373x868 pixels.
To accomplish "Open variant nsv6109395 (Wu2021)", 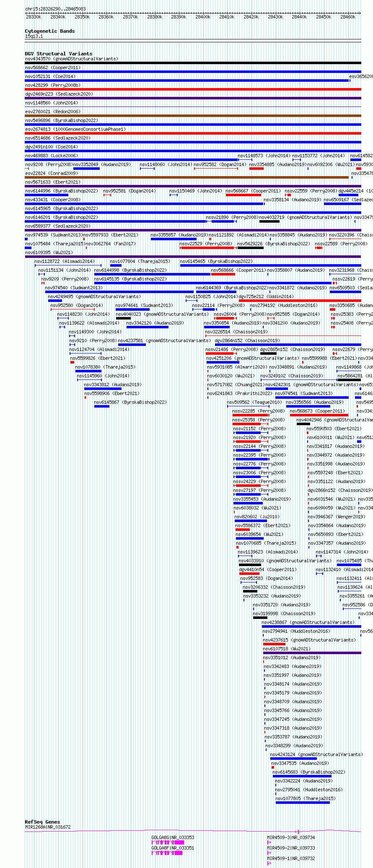I will pos(49,252).
